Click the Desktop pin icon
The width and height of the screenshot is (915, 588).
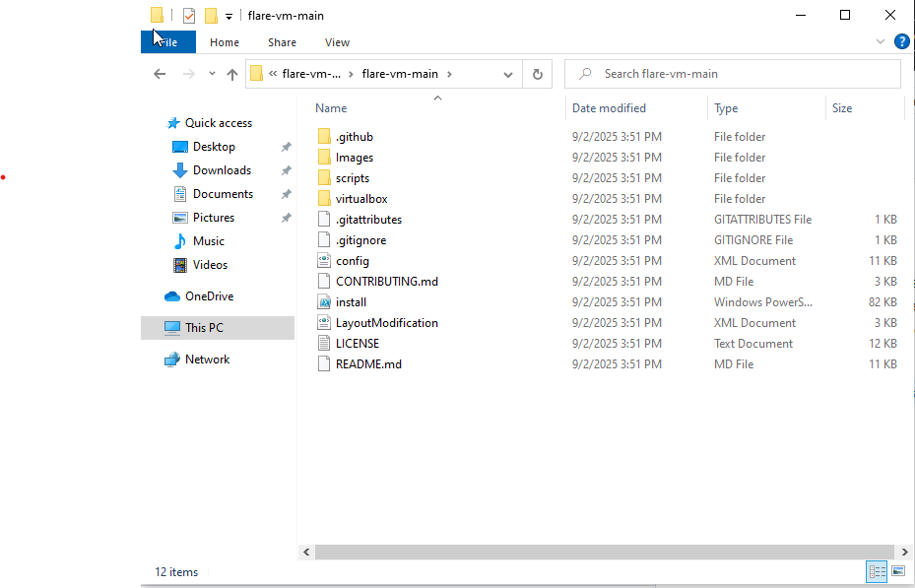[286, 147]
